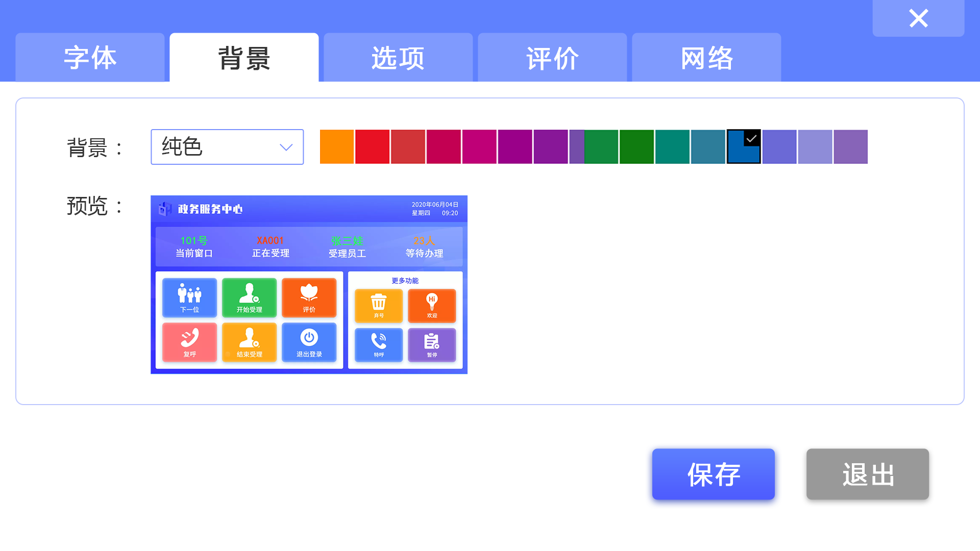Go to the 评价 tab
980x551 pixels.
pyautogui.click(x=552, y=57)
